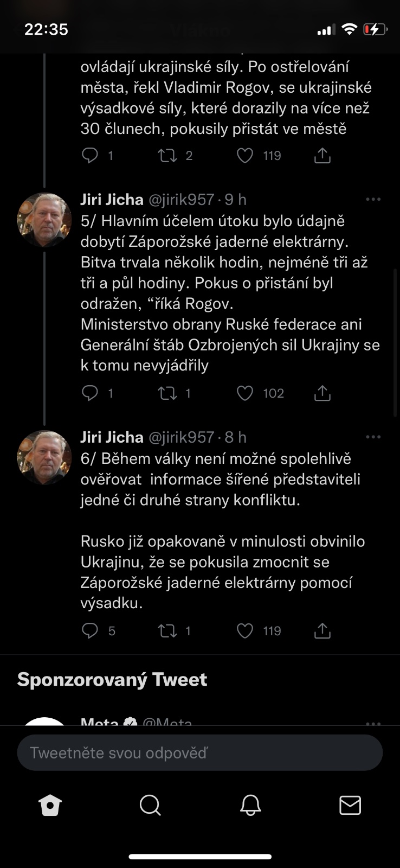400x868 pixels.
Task: Open more options on sponsored Meta tweet
Action: pyautogui.click(x=373, y=722)
